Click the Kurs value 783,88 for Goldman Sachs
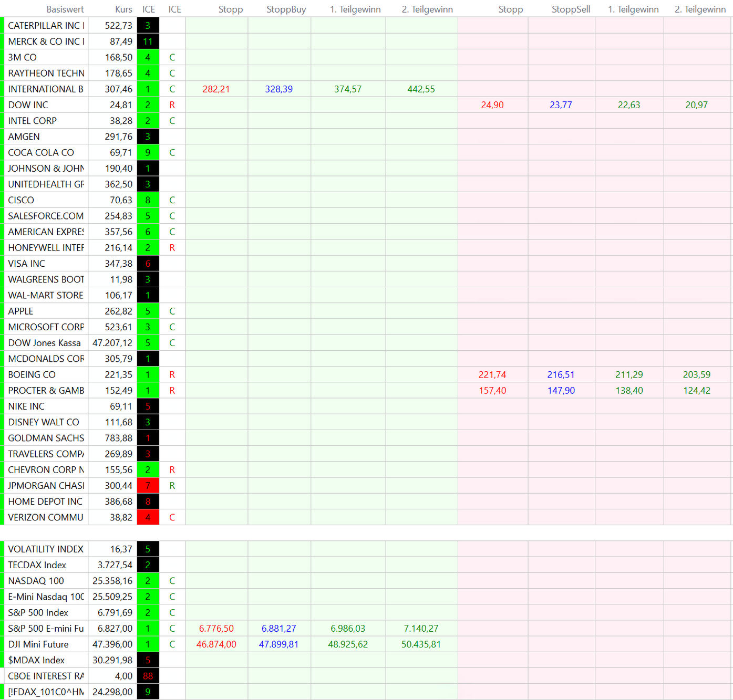Image resolution: width=733 pixels, height=700 pixels. click(119, 438)
